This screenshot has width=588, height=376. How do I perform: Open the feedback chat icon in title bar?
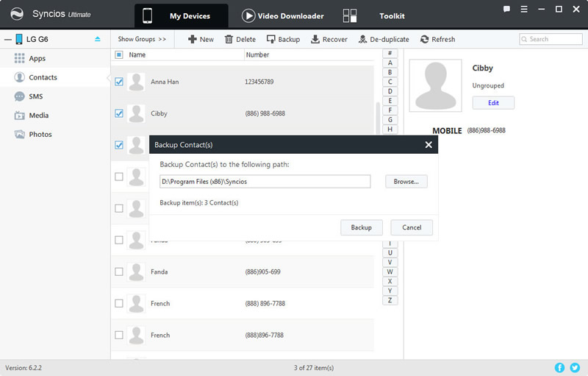click(506, 10)
